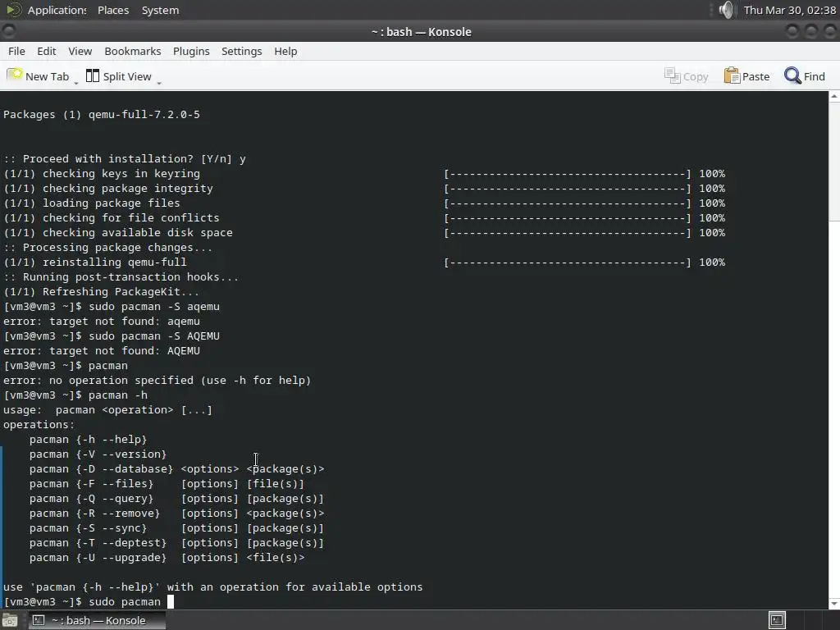
Task: Click 'Refreshing PackageKit...' text
Action: pos(121,292)
